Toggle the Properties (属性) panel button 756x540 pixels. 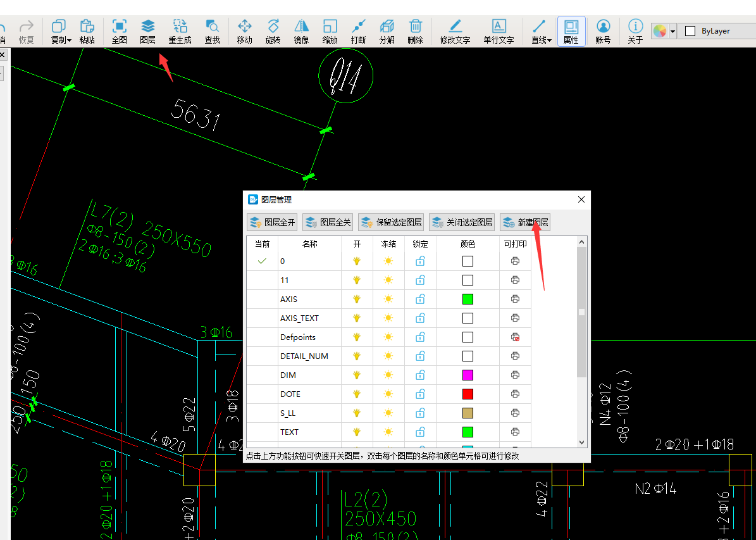click(571, 32)
